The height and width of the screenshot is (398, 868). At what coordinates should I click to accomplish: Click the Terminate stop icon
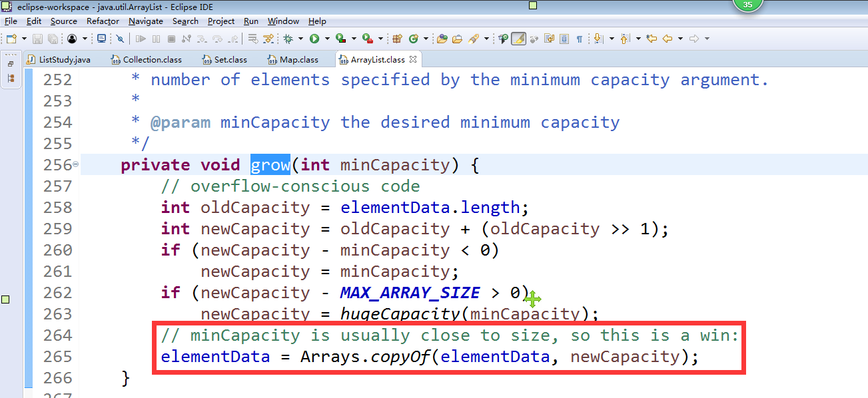[x=171, y=39]
